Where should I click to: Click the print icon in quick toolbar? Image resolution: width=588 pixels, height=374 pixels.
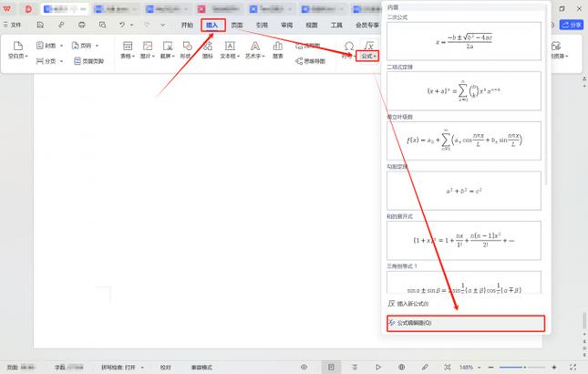[x=82, y=26]
